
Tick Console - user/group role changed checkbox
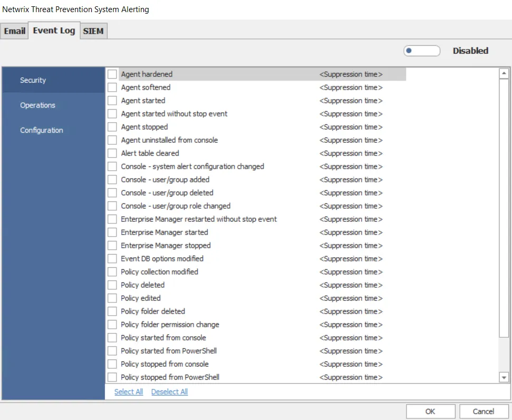112,206
